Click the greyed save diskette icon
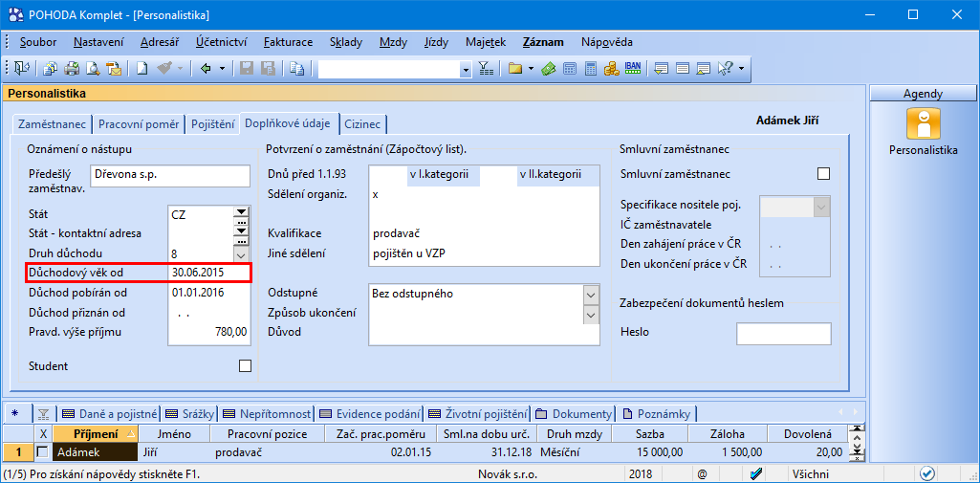The width and height of the screenshot is (980, 483). click(247, 68)
